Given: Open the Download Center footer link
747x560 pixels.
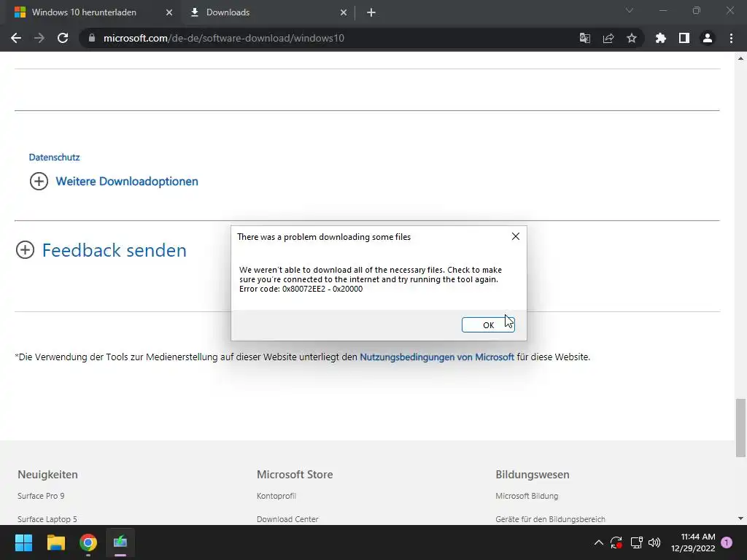Looking at the screenshot, I should (287, 519).
